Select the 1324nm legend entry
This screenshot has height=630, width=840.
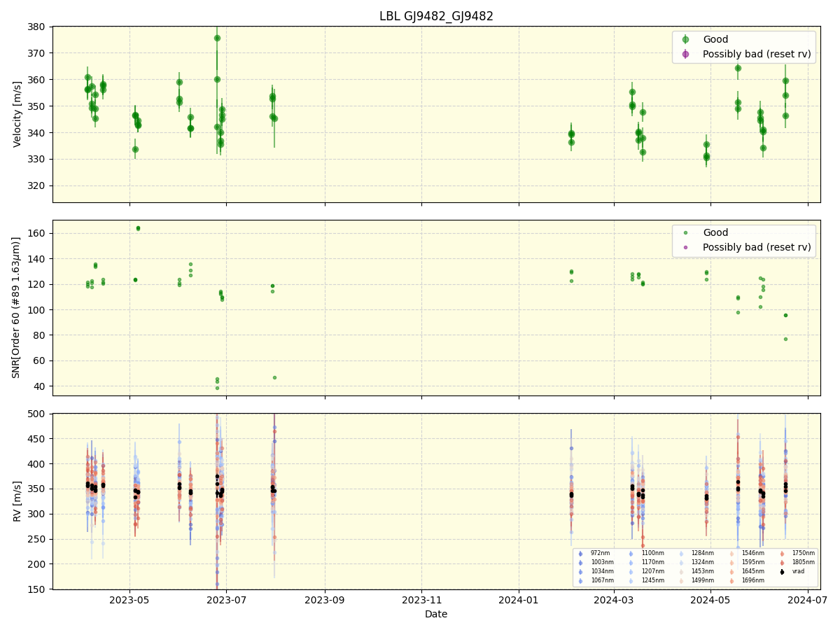point(696,562)
